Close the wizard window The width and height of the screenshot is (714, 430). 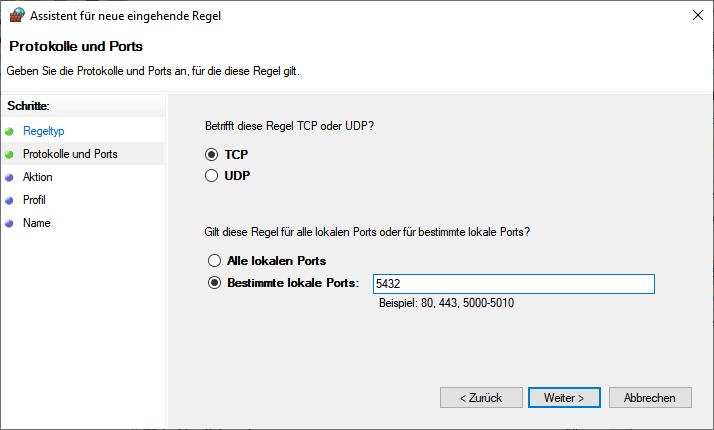pos(695,15)
